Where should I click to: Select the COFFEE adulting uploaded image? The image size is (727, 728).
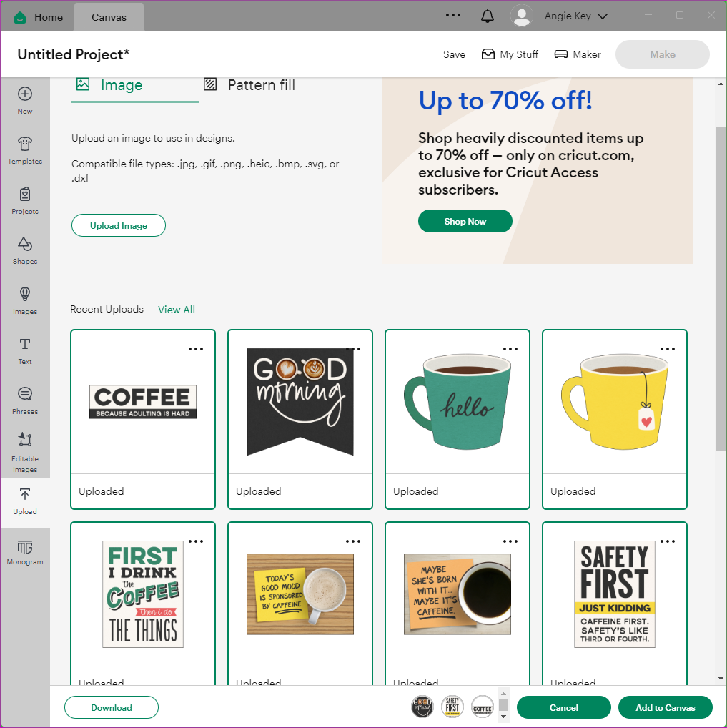pos(143,402)
